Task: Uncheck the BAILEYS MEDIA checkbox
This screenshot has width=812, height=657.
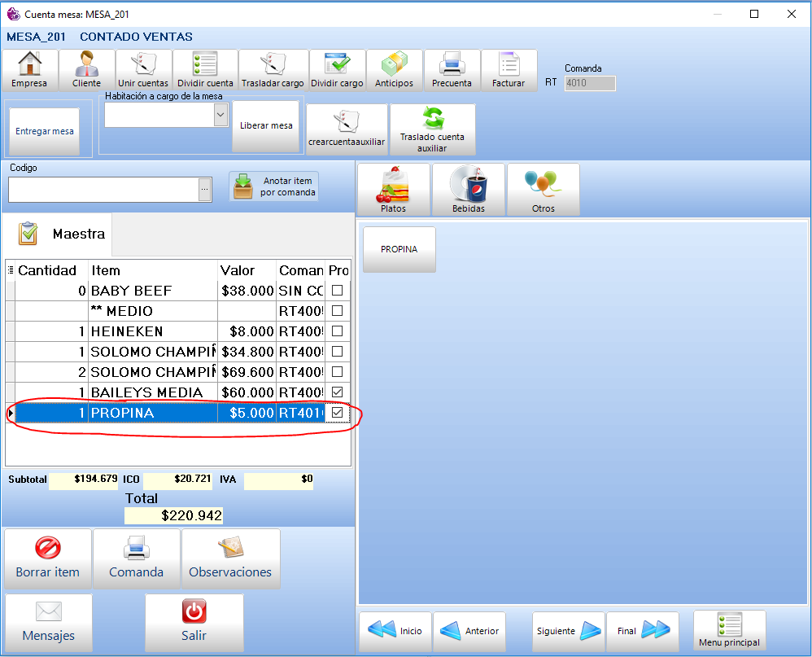Action: click(338, 392)
